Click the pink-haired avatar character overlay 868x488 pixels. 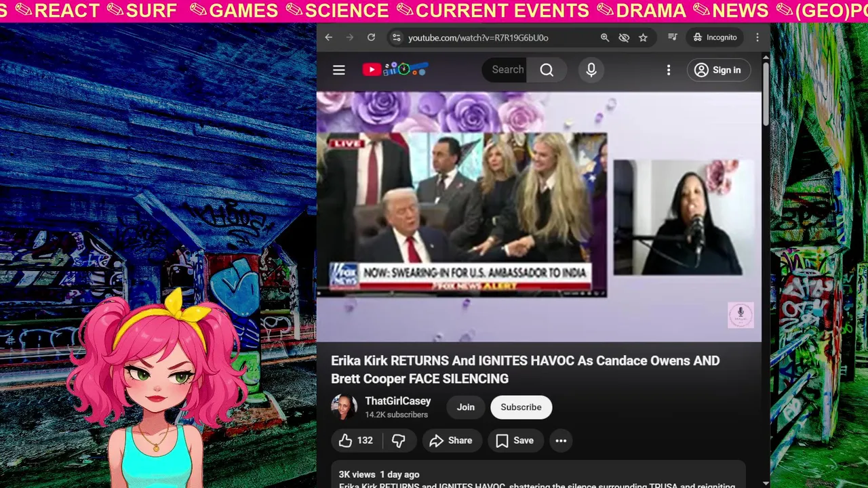[159, 390]
